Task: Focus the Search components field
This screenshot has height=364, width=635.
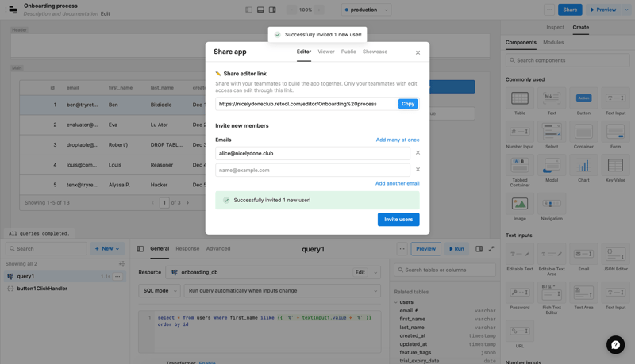Action: pos(568,60)
